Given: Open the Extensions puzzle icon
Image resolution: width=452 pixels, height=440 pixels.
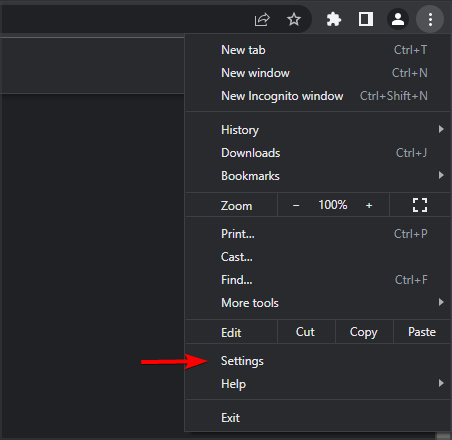Looking at the screenshot, I should (334, 19).
